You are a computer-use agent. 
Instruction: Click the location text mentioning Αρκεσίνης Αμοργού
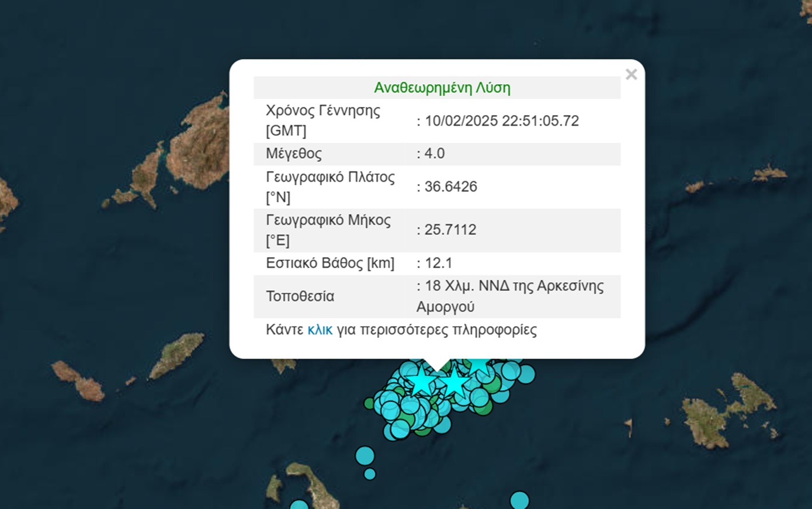(x=509, y=296)
